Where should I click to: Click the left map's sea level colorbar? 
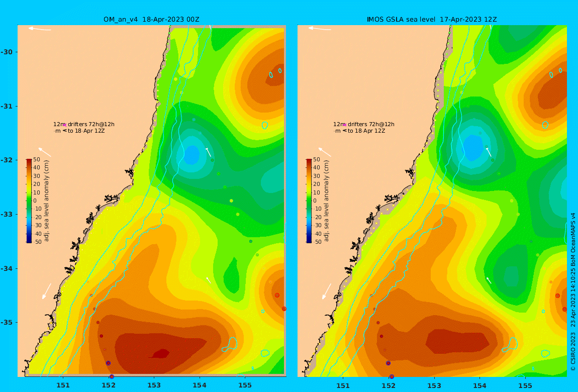click(x=29, y=201)
